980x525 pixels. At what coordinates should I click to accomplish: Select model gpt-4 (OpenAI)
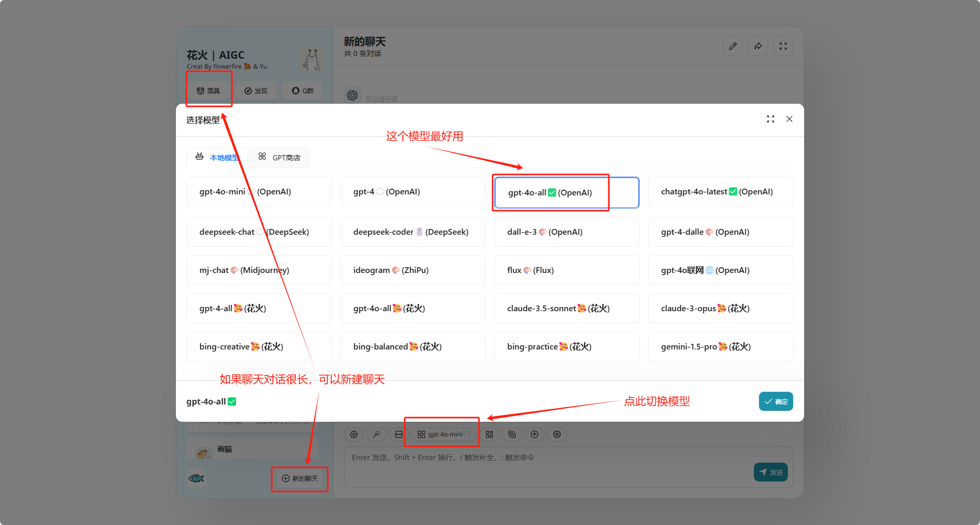413,192
